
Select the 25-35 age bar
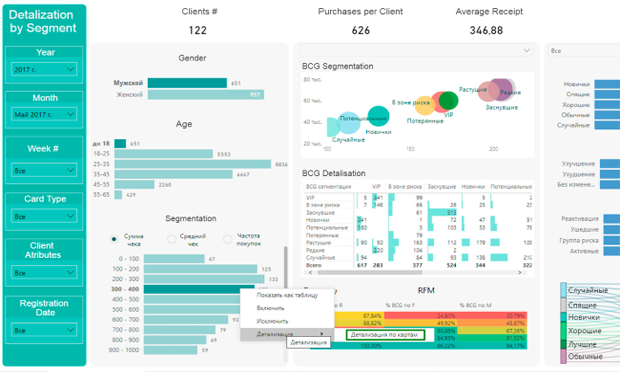point(193,164)
